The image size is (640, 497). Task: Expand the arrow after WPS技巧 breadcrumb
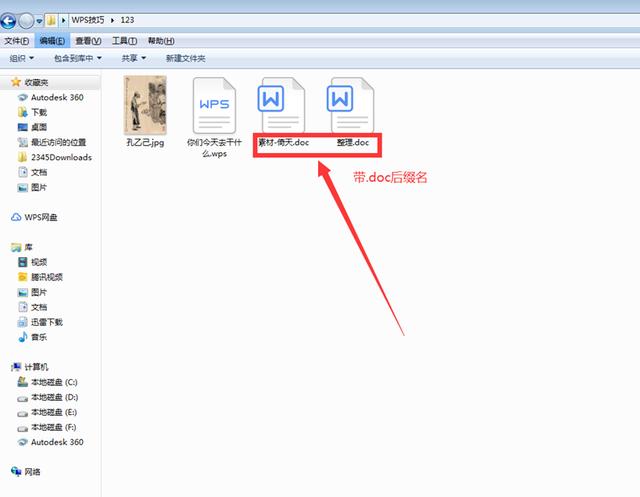coord(112,20)
